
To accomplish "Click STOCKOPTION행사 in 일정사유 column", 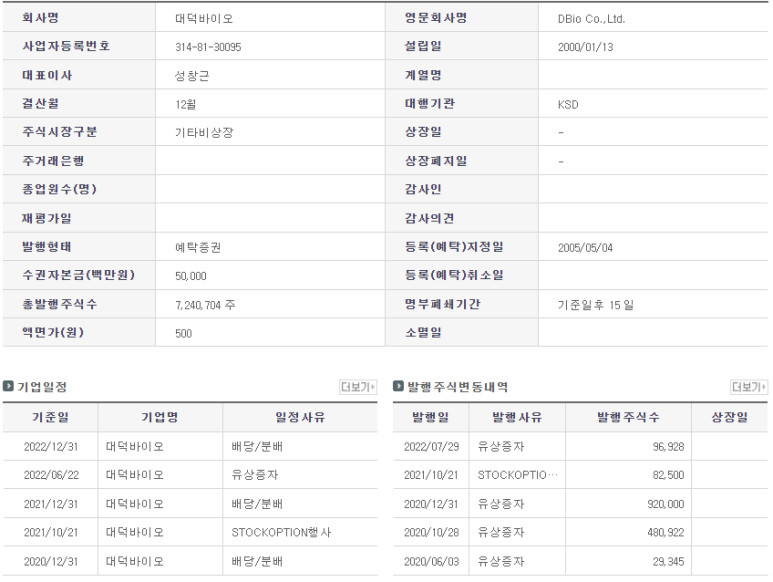I will pos(281,533).
